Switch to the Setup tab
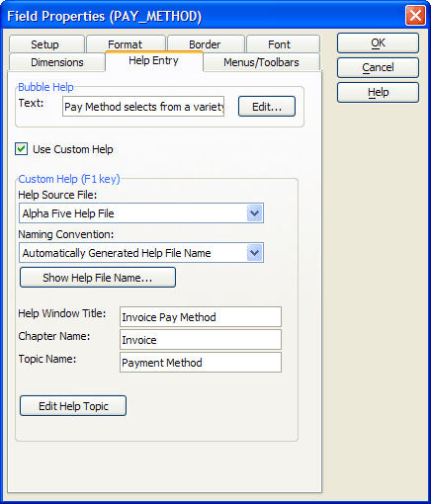Image resolution: width=431 pixels, height=504 pixels. (46, 44)
